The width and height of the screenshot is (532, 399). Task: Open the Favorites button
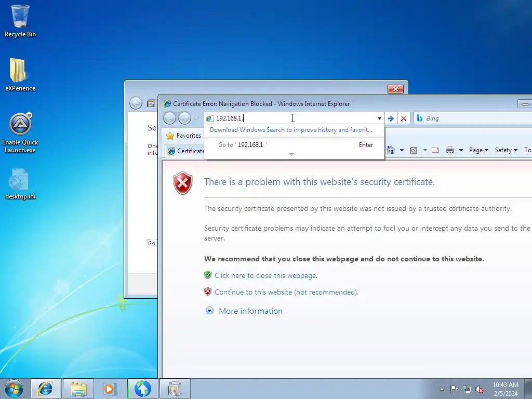coord(183,136)
